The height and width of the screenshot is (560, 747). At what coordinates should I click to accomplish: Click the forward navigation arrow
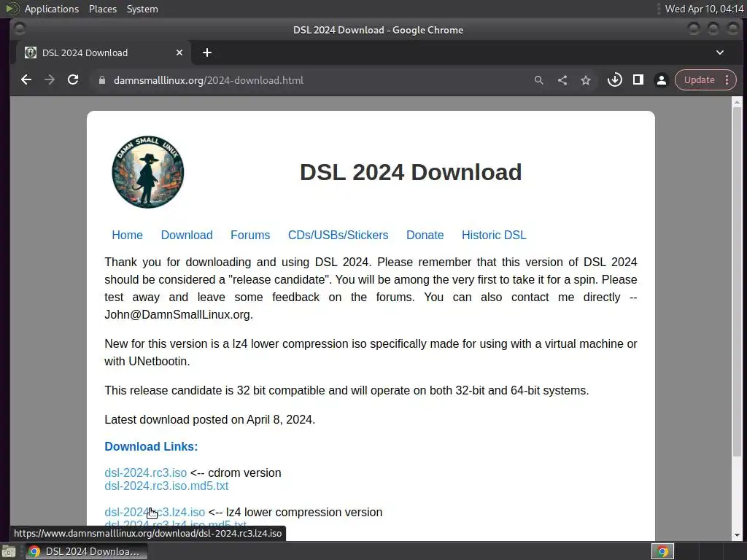[50, 80]
